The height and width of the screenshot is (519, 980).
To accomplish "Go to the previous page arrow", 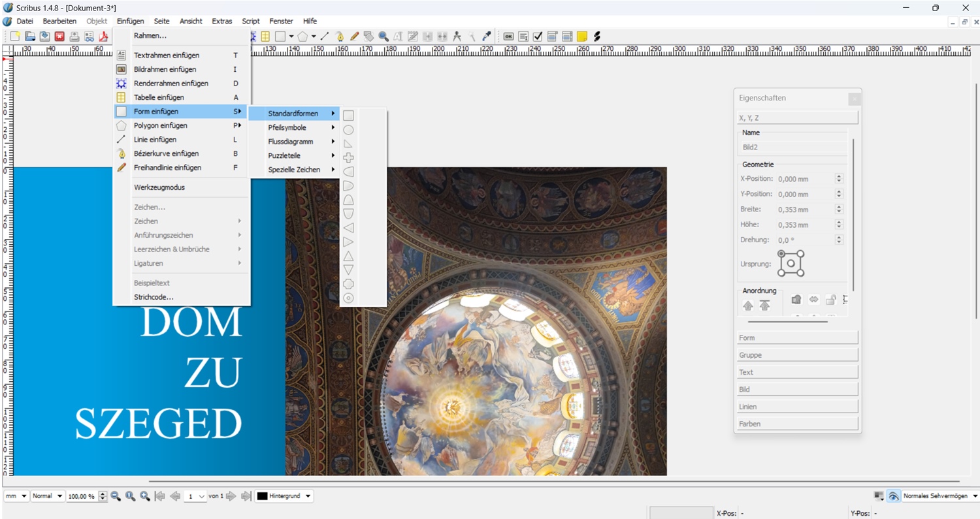I will tap(175, 496).
